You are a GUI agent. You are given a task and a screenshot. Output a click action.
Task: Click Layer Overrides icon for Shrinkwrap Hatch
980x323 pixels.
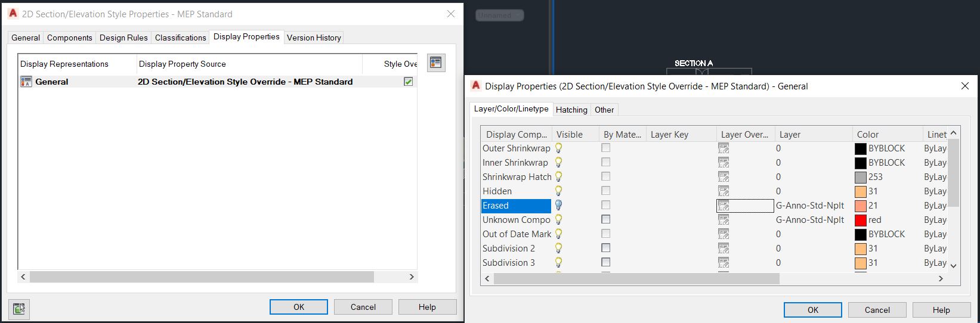(724, 177)
